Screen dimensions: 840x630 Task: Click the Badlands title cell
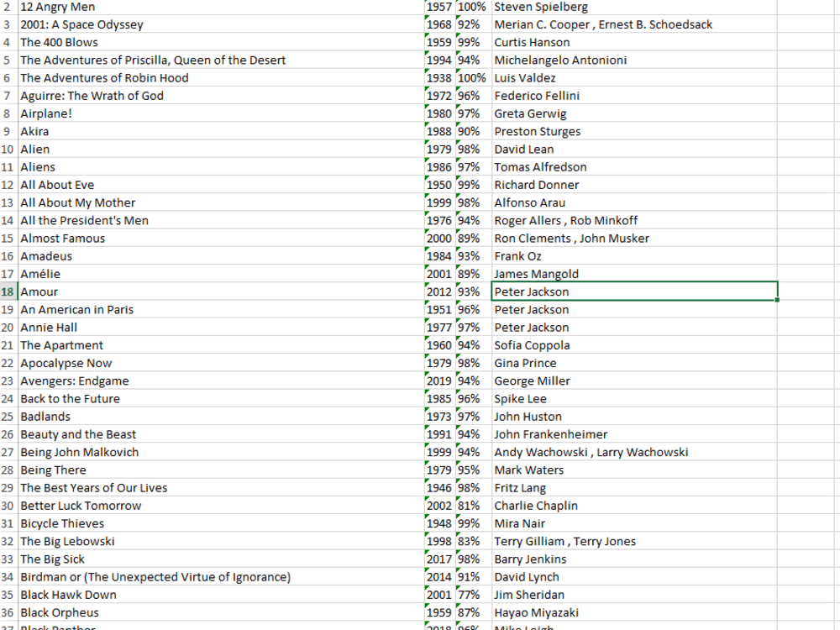[221, 416]
